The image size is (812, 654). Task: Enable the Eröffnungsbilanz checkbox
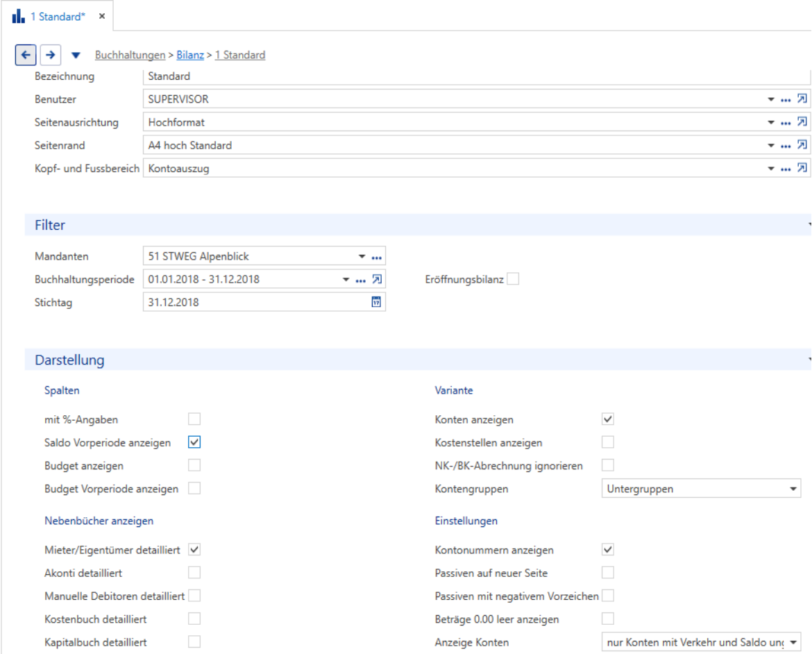(513, 279)
